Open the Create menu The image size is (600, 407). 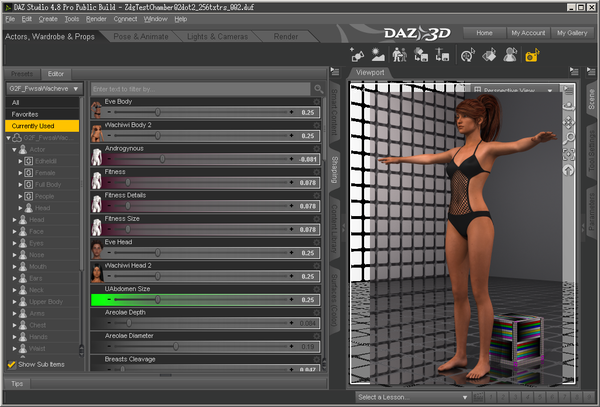click(48, 19)
